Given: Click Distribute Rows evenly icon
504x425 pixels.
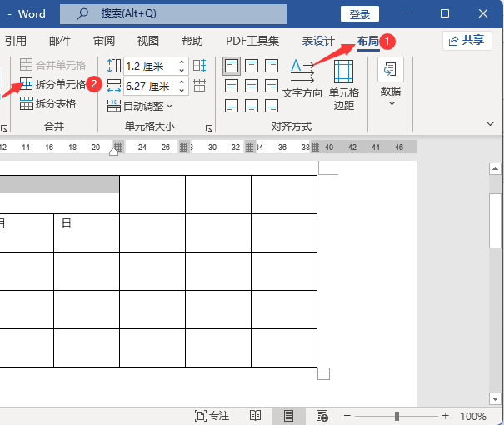Looking at the screenshot, I should coord(200,66).
